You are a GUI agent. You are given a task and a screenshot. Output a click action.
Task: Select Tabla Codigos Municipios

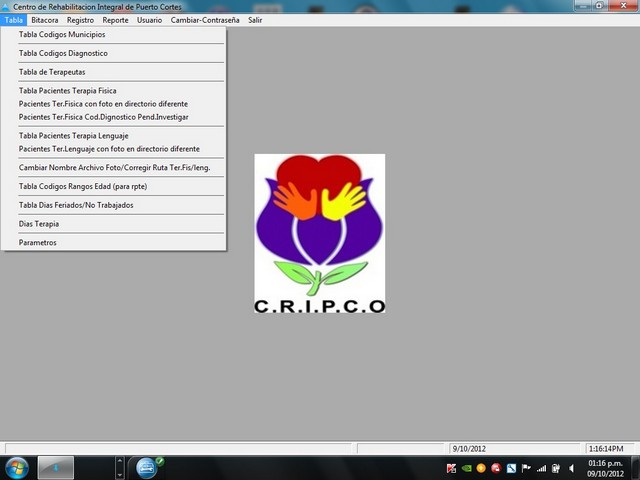(113, 35)
